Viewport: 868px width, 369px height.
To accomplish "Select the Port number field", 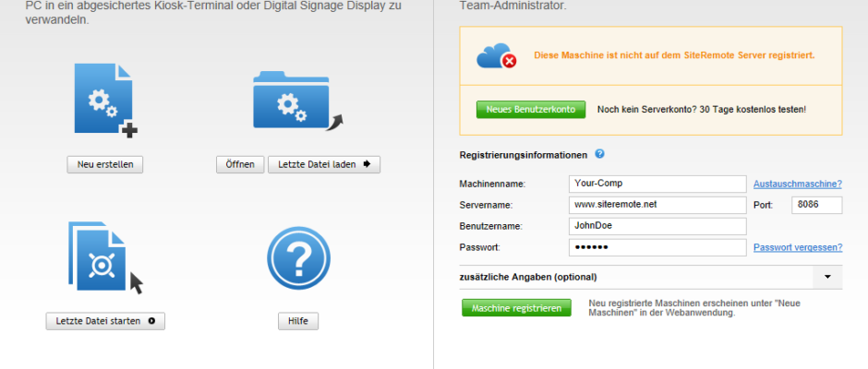I will [816, 205].
